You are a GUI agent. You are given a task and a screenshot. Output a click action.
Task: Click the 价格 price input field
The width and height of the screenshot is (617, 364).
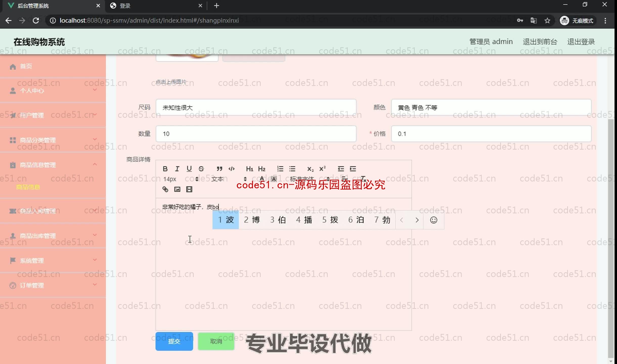click(x=491, y=134)
